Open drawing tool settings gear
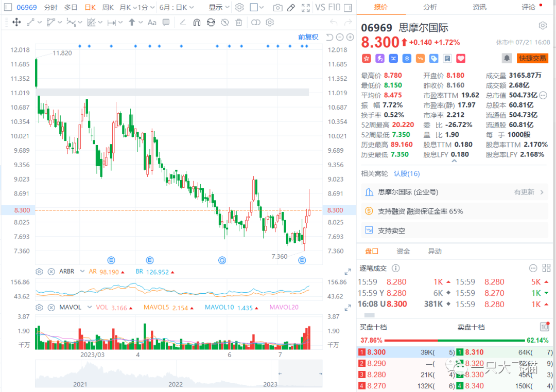Viewport: 556px width, 392px height. click(x=270, y=23)
